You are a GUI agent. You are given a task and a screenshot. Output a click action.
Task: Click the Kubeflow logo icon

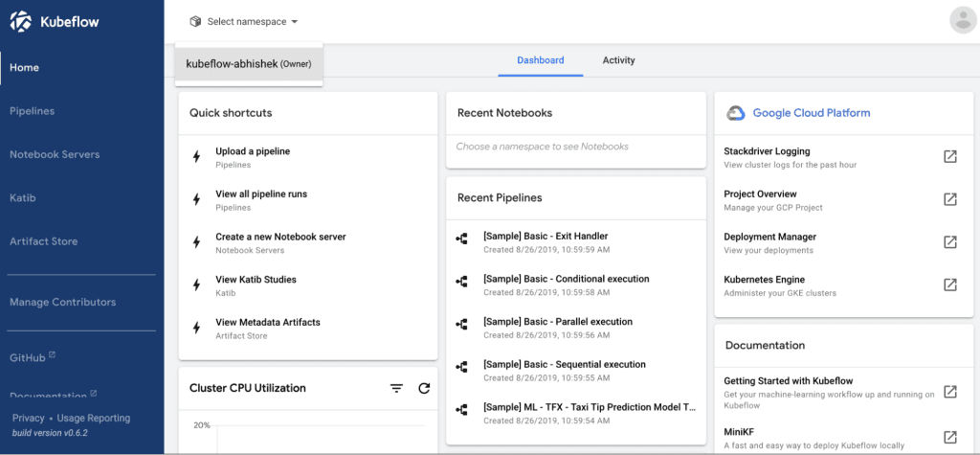(21, 22)
